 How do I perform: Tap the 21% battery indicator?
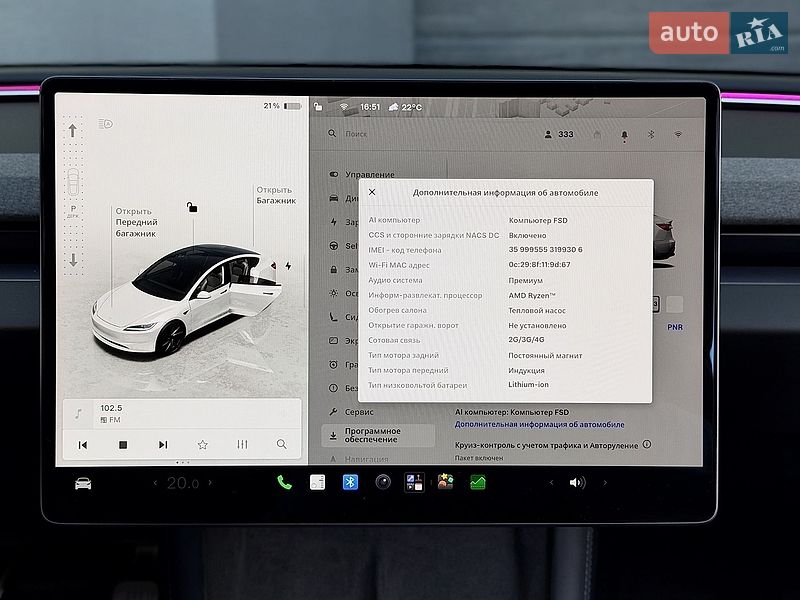pos(282,106)
